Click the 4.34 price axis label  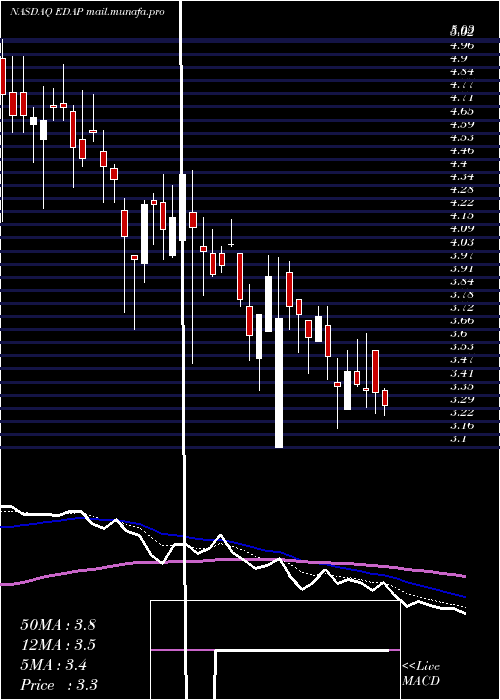[462, 176]
